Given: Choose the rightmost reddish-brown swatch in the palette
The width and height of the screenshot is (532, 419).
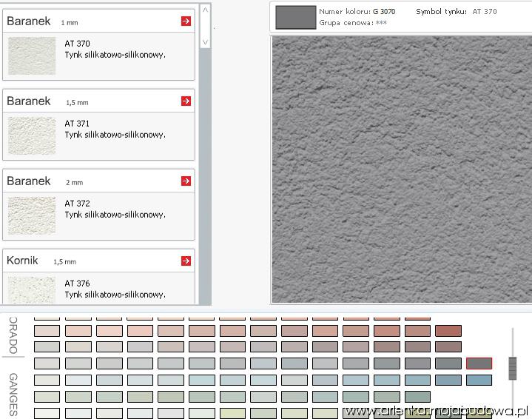Looking at the screenshot, I should 448,330.
